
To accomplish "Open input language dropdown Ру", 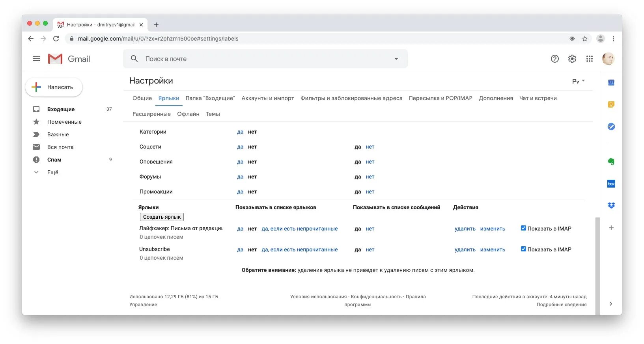I will pos(579,81).
